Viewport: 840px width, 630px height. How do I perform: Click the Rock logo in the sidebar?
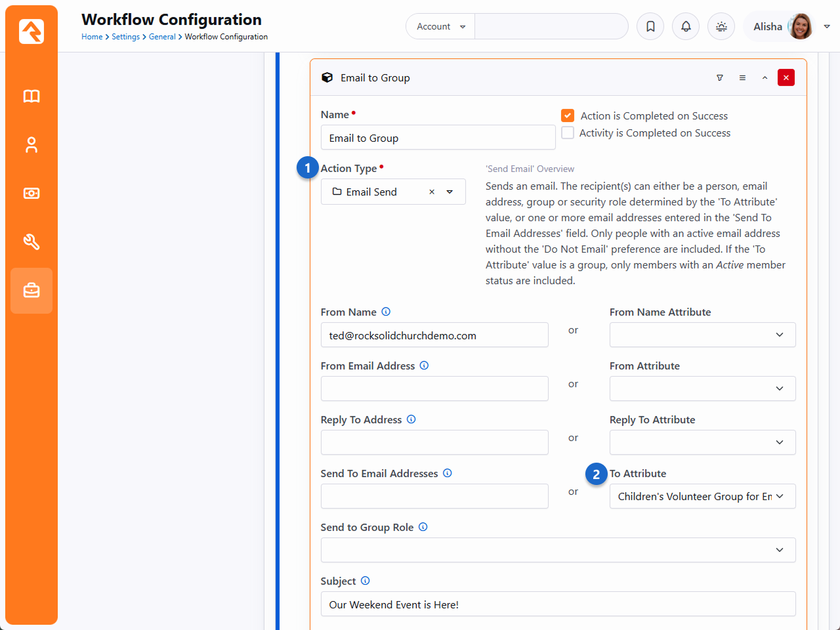point(31,31)
